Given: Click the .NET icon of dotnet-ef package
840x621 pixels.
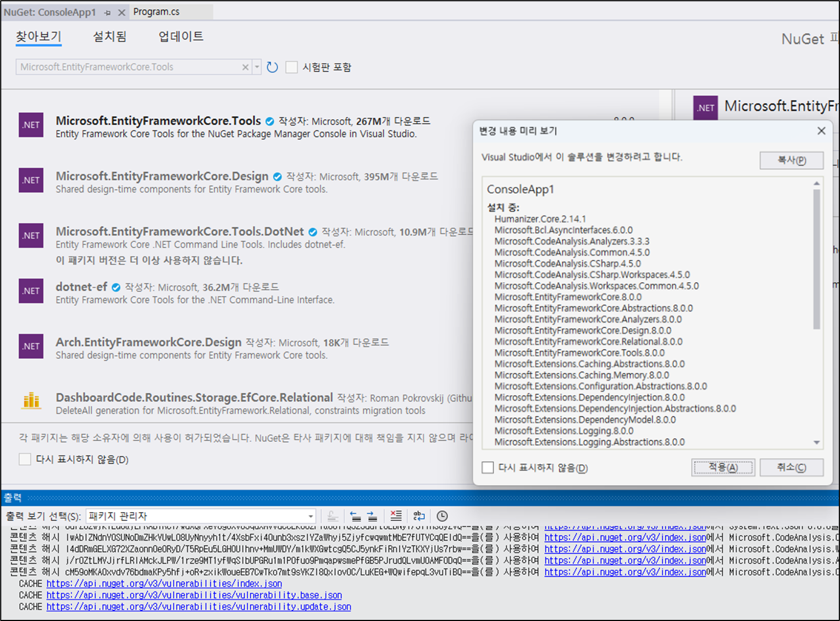Looking at the screenshot, I should tap(31, 291).
